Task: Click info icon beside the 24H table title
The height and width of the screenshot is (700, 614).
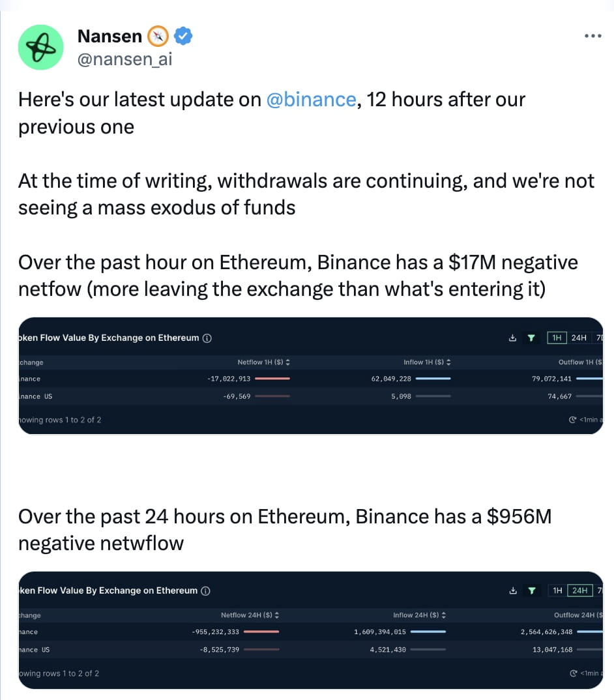Action: tap(205, 591)
